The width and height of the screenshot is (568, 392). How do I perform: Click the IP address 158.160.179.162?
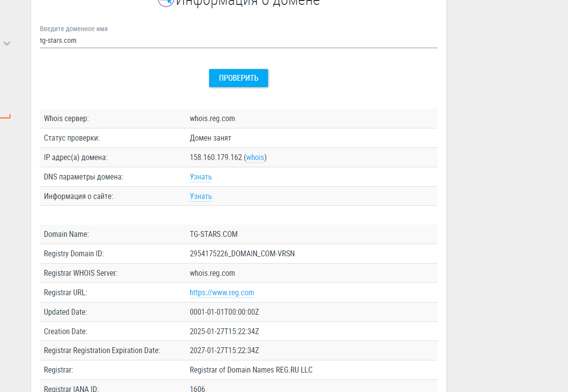tap(215, 158)
